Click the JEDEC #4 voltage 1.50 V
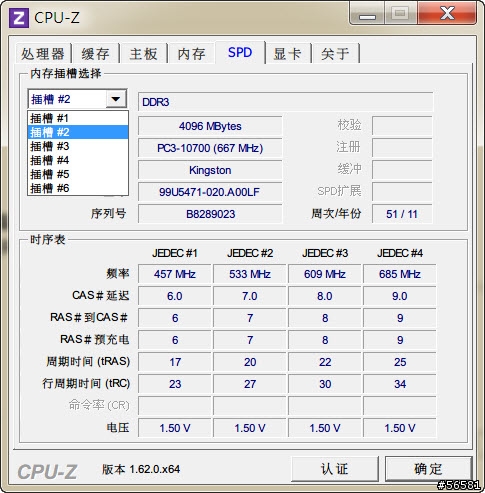 (400, 428)
